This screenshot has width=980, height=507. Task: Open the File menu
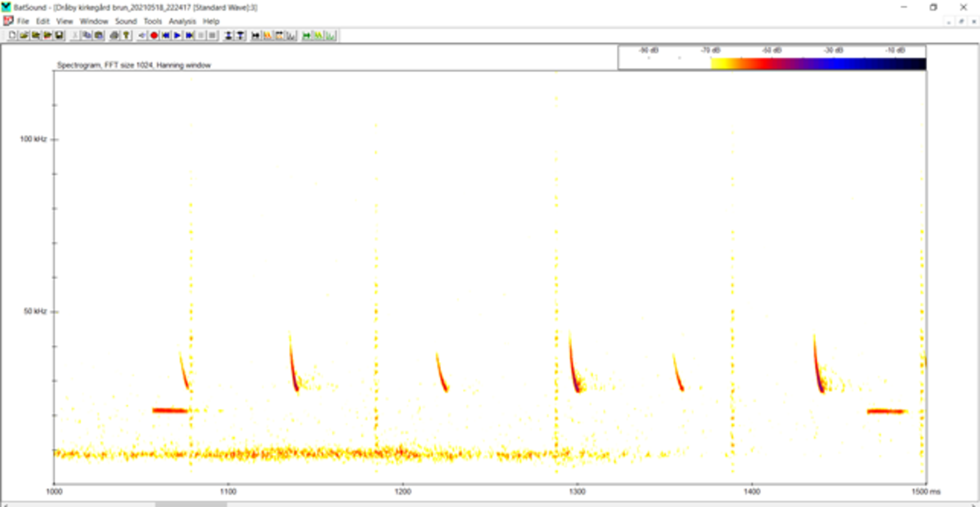(x=23, y=21)
